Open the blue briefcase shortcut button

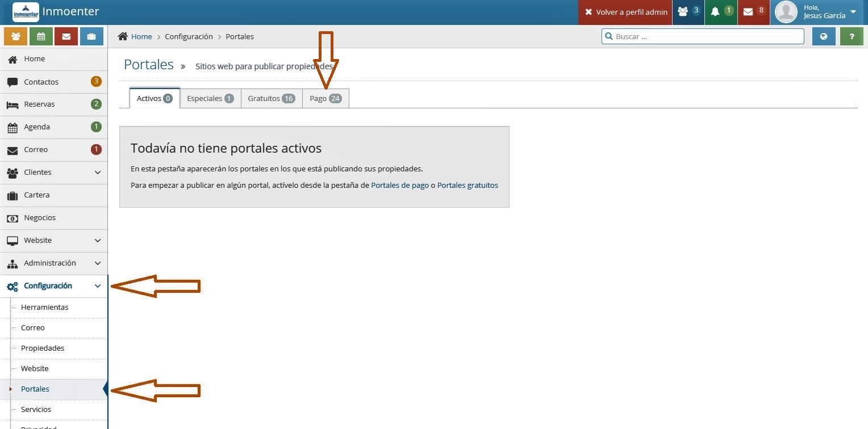91,36
